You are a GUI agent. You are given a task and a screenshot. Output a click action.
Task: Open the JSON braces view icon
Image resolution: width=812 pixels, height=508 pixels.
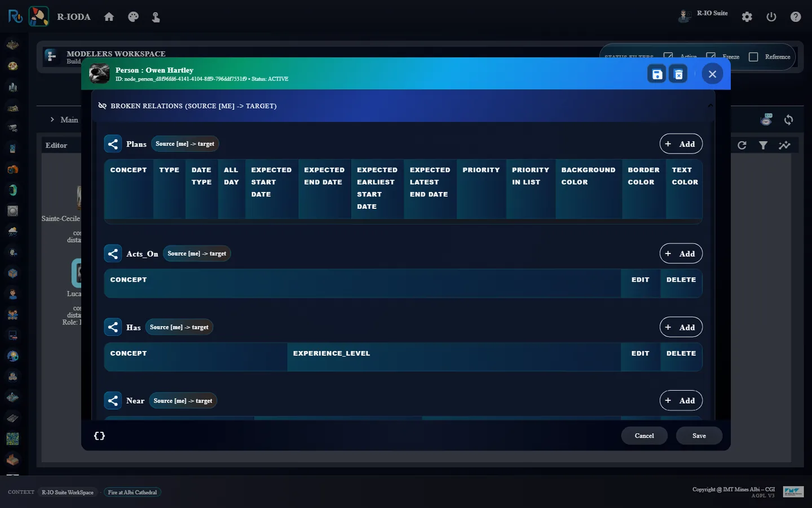(x=99, y=436)
